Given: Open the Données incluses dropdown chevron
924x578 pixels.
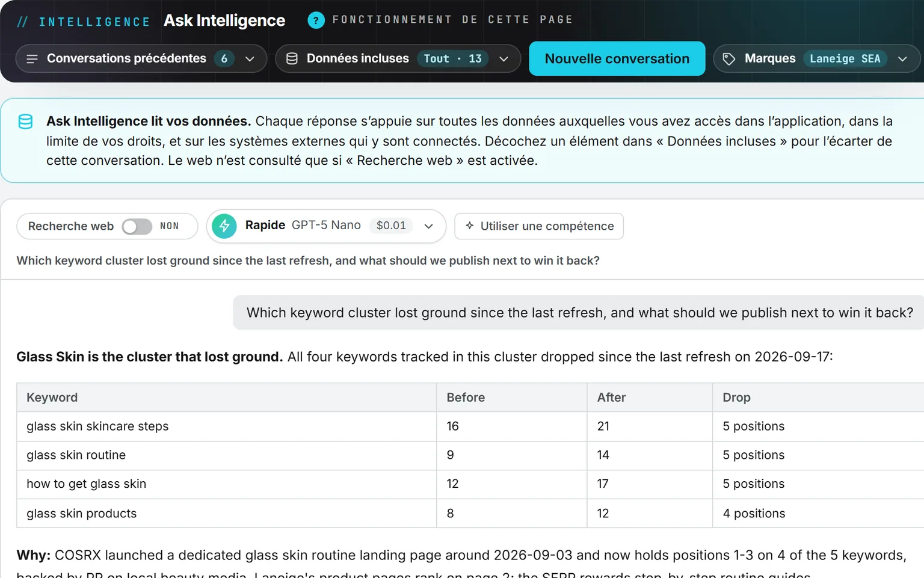Looking at the screenshot, I should pos(504,59).
